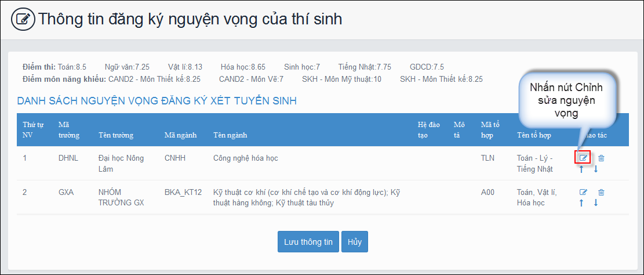Click the DANH SÁCH NGUYỆN VỌNG section heading
Viewport: 644px width, 275px height.
tap(157, 101)
